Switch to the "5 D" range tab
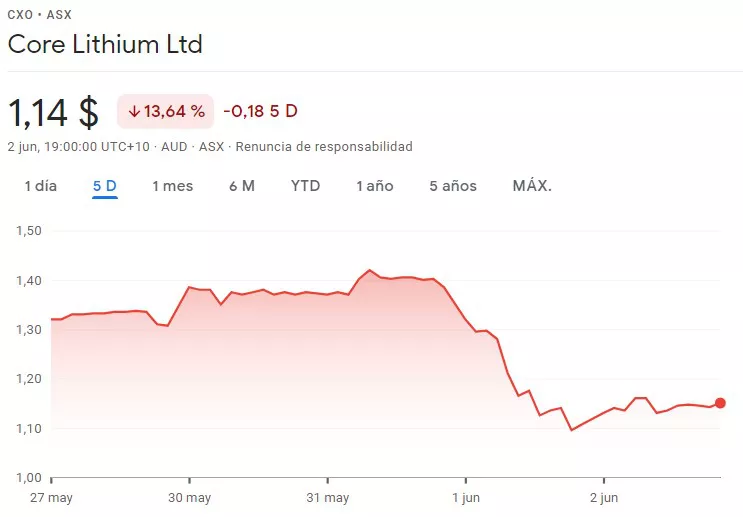This screenshot has height=517, width=743. pos(105,186)
